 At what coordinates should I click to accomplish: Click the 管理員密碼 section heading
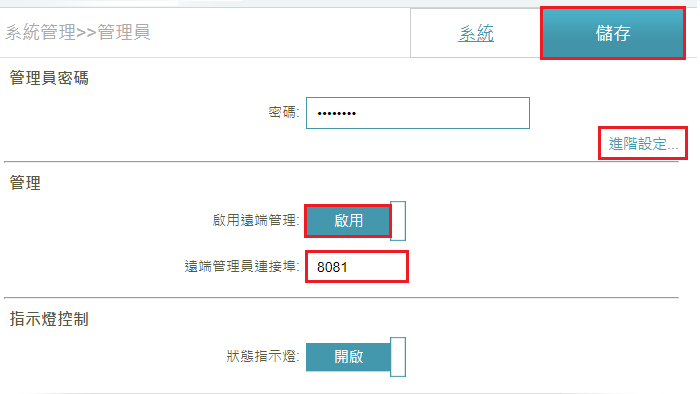[x=49, y=78]
